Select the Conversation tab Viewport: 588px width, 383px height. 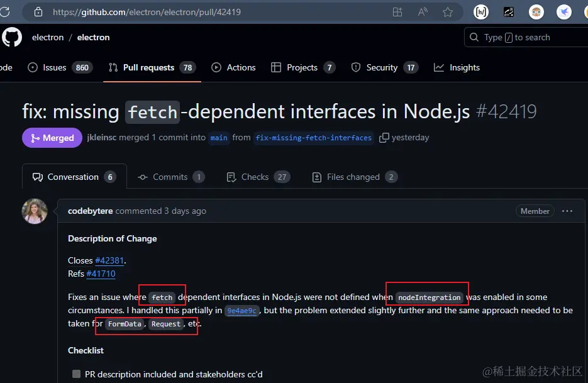[74, 177]
